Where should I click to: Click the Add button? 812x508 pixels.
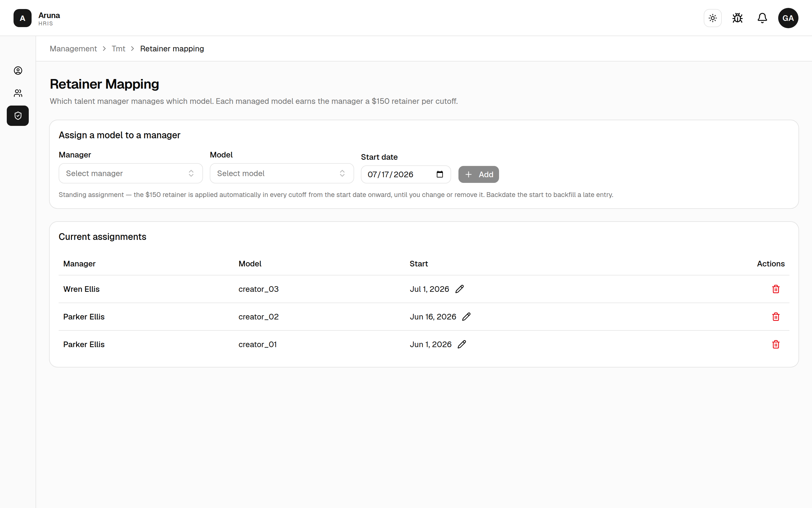[x=478, y=174]
